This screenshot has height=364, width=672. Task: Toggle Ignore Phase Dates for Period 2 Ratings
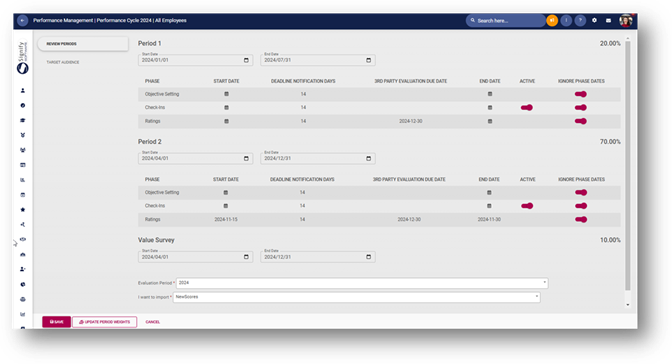[x=581, y=220]
